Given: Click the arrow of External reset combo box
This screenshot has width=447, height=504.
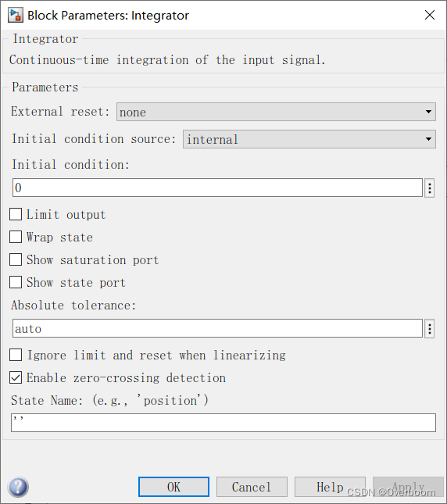Looking at the screenshot, I should click(428, 112).
